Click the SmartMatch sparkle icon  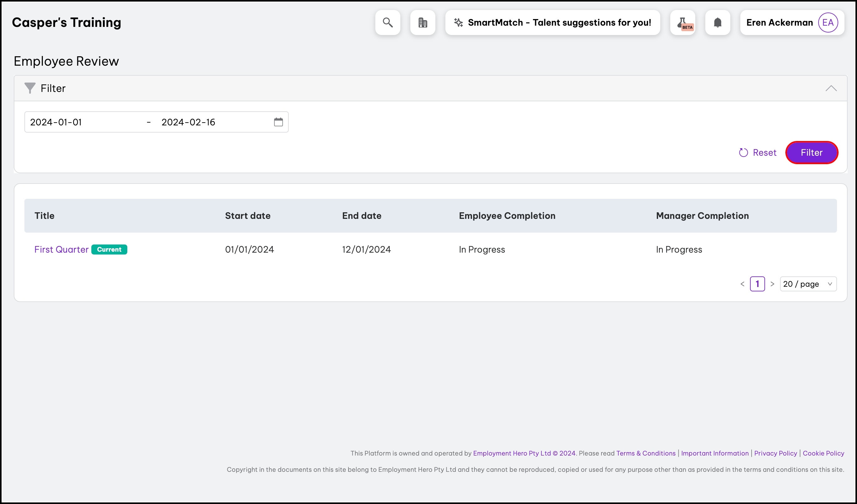459,23
